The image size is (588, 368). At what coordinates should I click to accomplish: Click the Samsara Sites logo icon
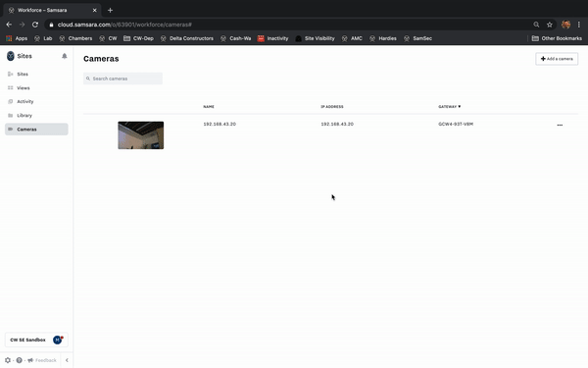(11, 56)
